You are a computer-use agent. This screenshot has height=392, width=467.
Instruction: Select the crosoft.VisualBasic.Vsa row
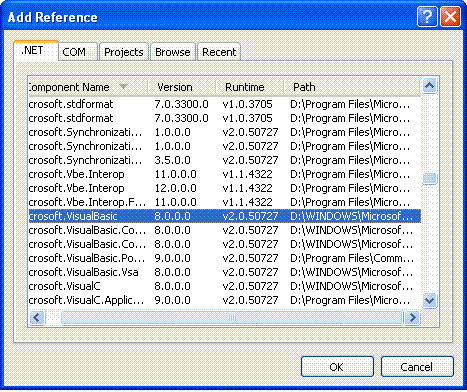225,272
